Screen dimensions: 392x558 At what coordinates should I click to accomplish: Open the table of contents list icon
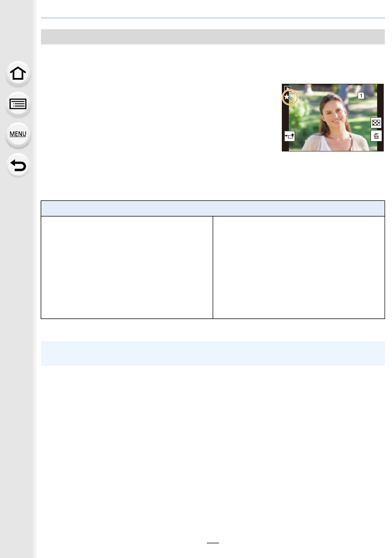18,104
